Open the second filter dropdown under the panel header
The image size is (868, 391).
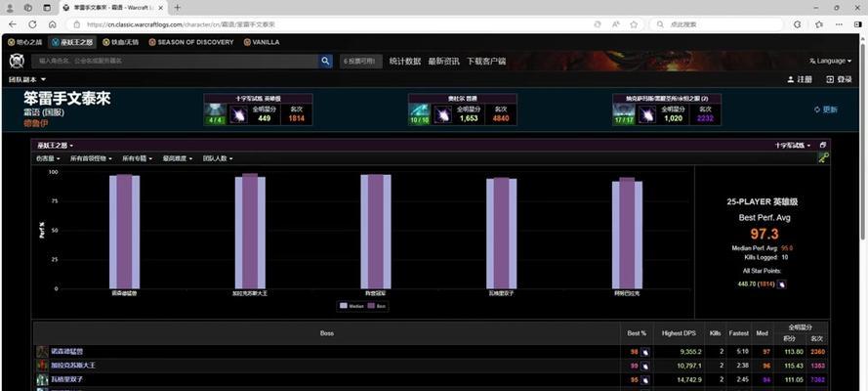(91, 158)
